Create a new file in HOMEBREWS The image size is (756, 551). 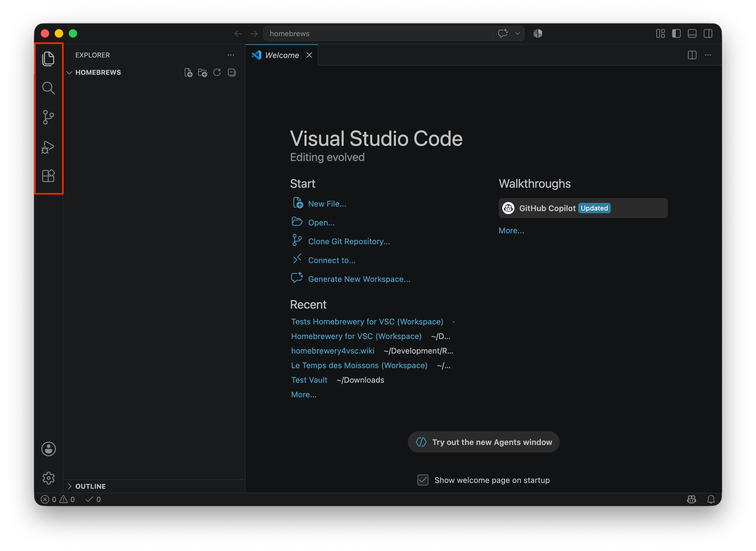188,73
